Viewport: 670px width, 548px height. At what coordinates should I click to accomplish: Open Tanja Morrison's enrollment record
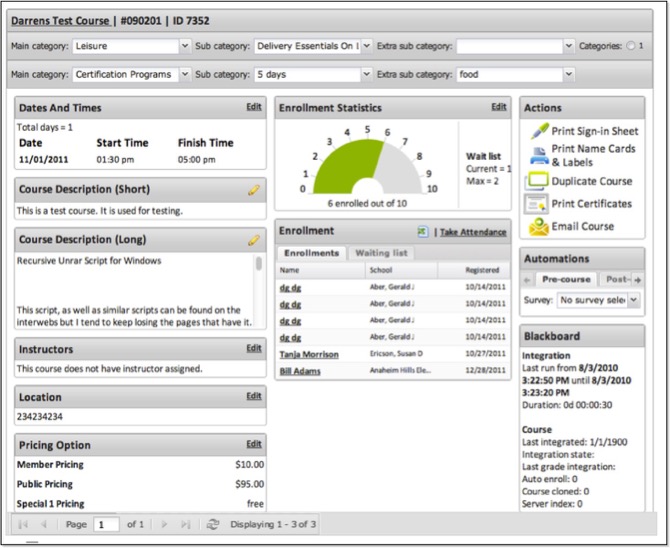tap(309, 354)
